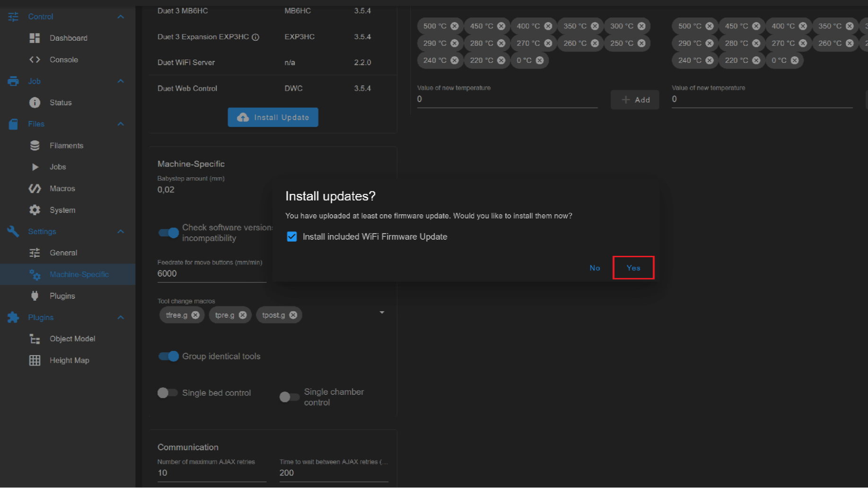Enable Single chamber control
This screenshot has height=488, width=868.
pos(289,397)
